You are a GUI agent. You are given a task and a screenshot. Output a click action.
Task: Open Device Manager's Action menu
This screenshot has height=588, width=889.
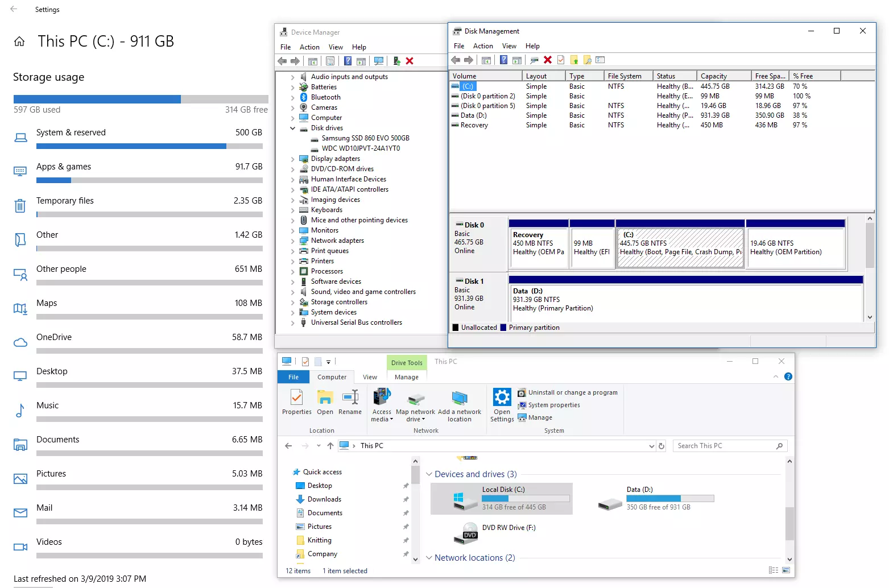click(x=309, y=47)
